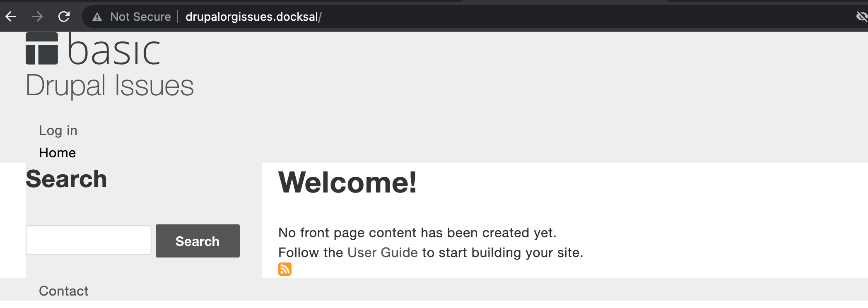This screenshot has height=308, width=868.
Task: Click the Search block heading
Action: (x=66, y=179)
